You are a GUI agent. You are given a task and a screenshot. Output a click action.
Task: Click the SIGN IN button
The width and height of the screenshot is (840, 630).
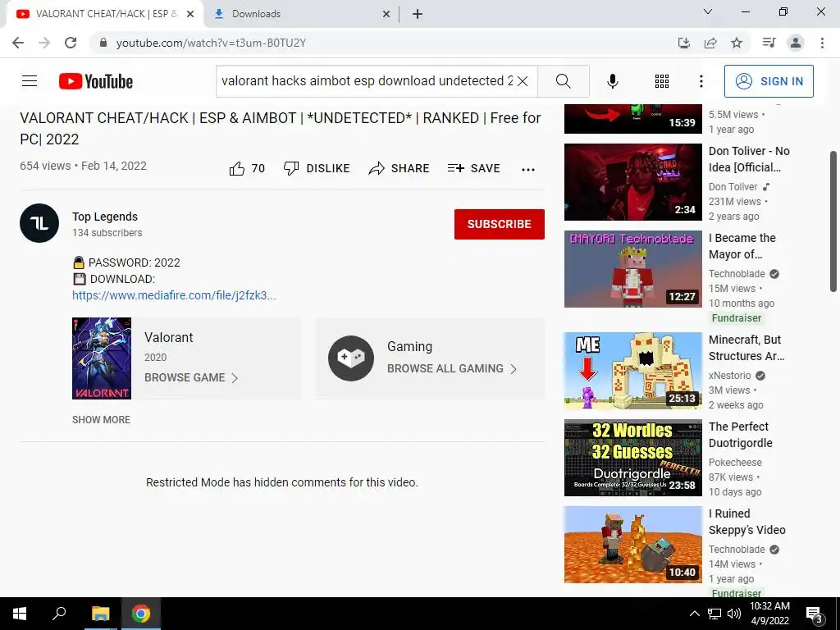tap(769, 81)
